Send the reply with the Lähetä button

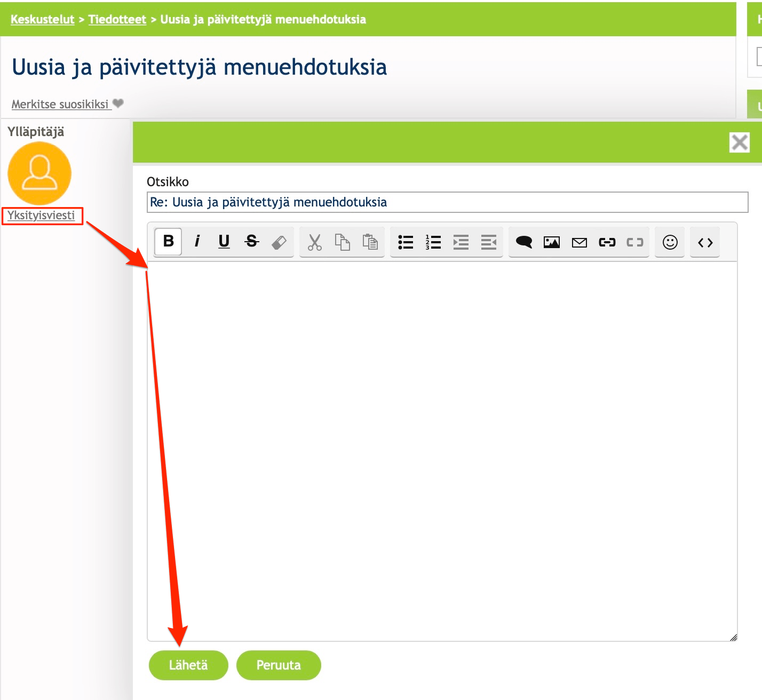[188, 665]
